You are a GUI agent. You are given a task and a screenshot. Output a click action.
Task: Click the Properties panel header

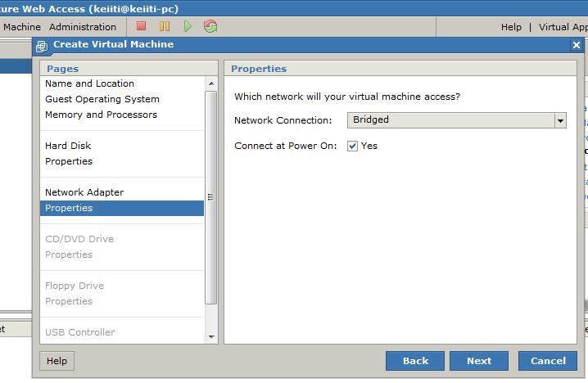tap(400, 69)
